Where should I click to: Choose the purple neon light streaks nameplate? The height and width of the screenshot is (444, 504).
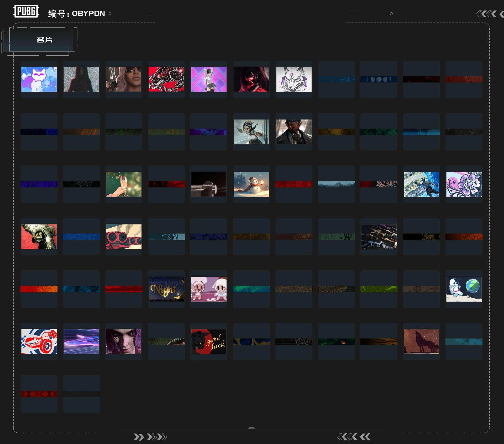pos(81,341)
